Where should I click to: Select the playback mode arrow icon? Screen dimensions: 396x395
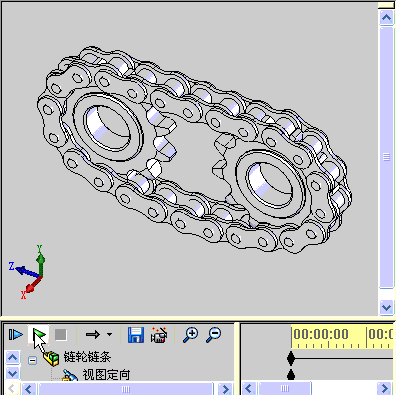tap(93, 334)
